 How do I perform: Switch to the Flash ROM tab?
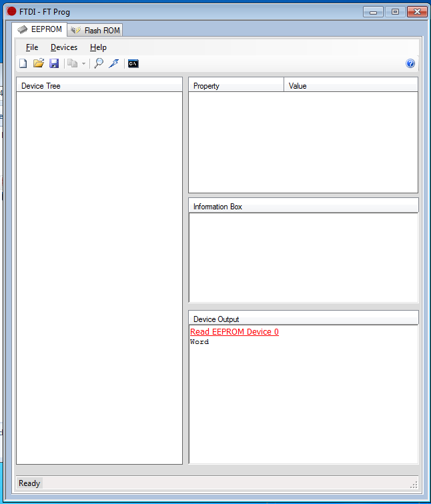(x=95, y=30)
